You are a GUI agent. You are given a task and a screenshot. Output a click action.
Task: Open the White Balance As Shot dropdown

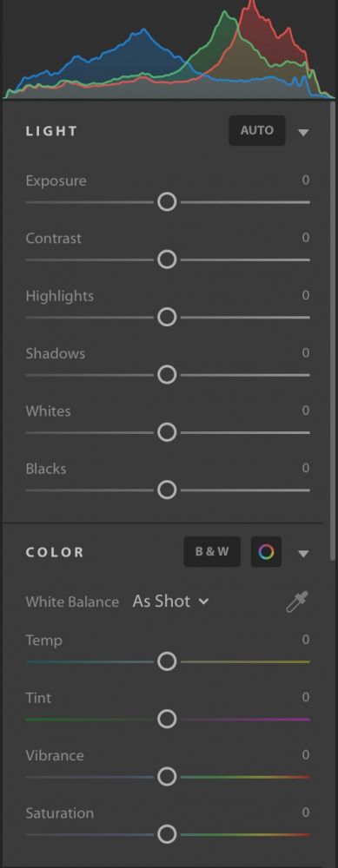click(x=170, y=602)
